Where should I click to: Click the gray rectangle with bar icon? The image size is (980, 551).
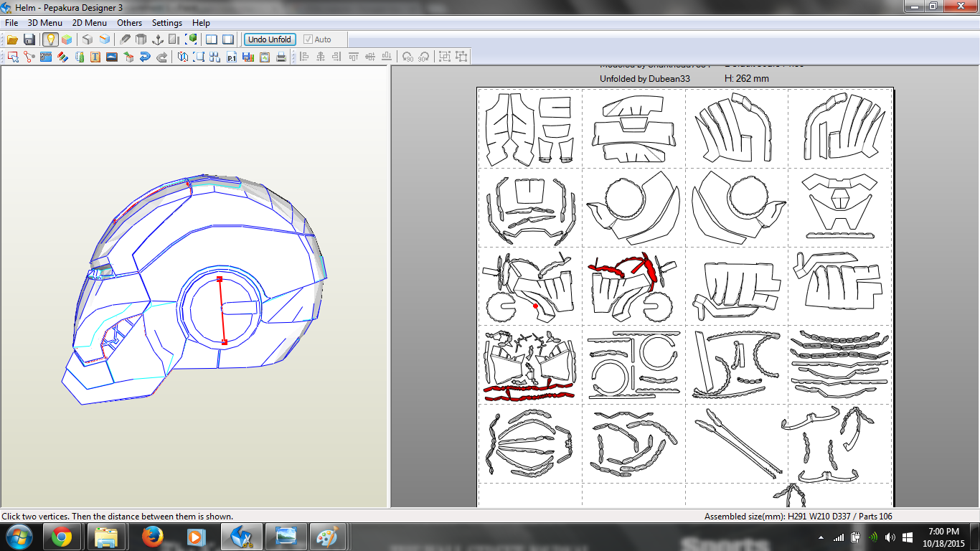tap(174, 39)
